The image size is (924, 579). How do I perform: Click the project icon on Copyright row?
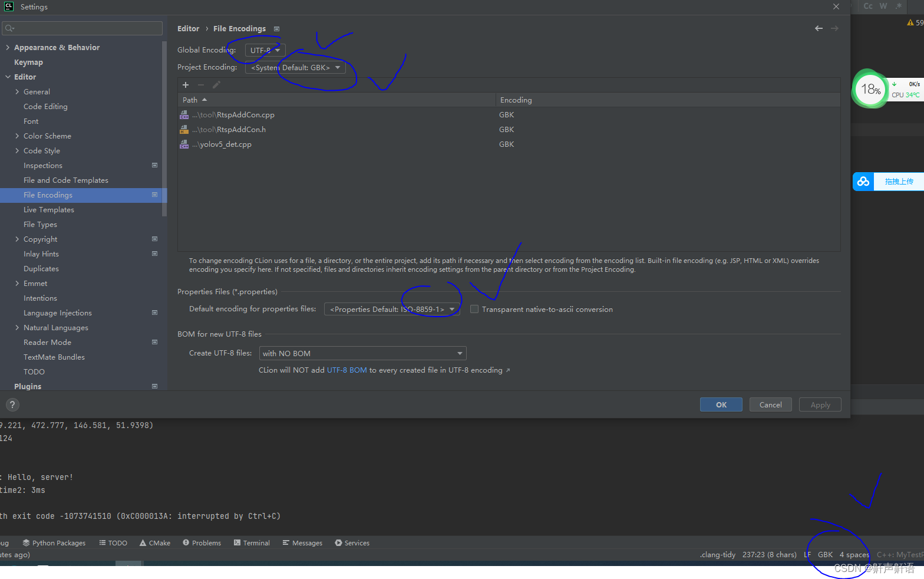click(155, 239)
